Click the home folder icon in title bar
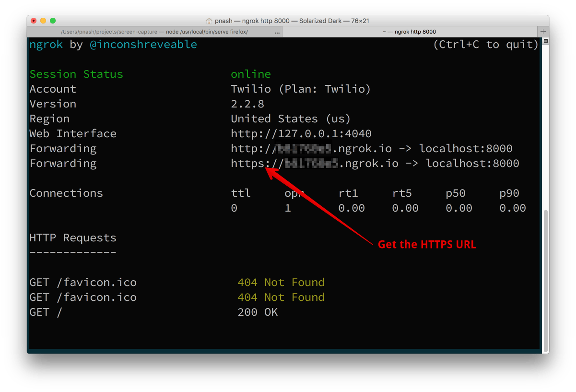Viewport: 576px width, 392px height. 209,21
